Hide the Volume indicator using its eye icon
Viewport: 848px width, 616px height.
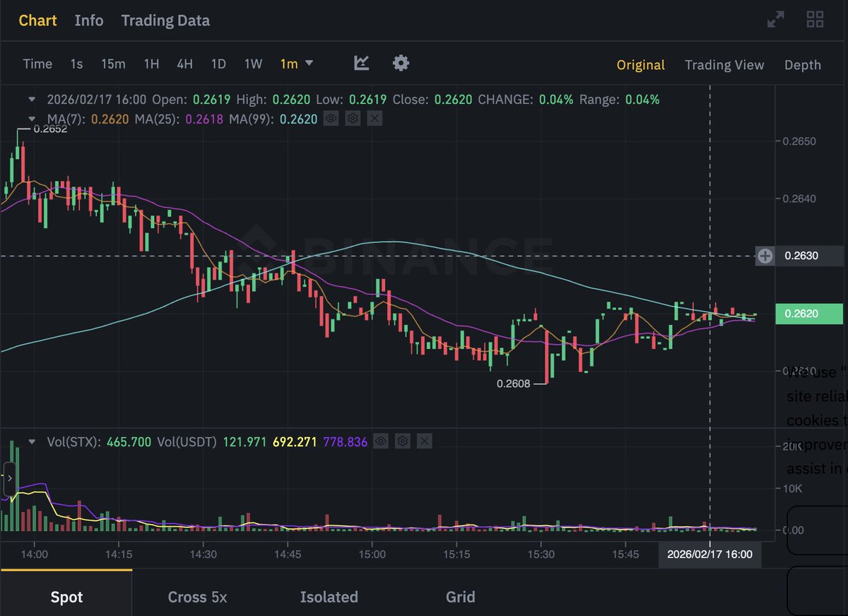[380, 441]
